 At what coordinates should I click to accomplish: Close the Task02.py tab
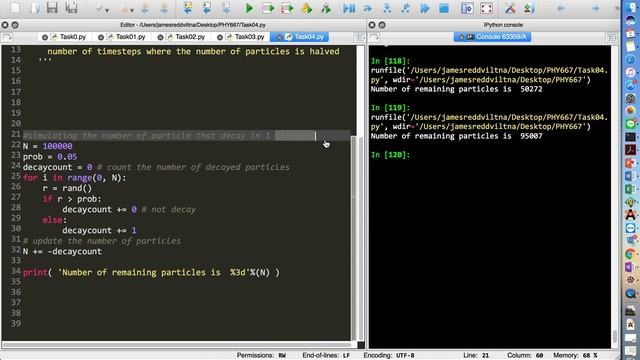(x=160, y=37)
